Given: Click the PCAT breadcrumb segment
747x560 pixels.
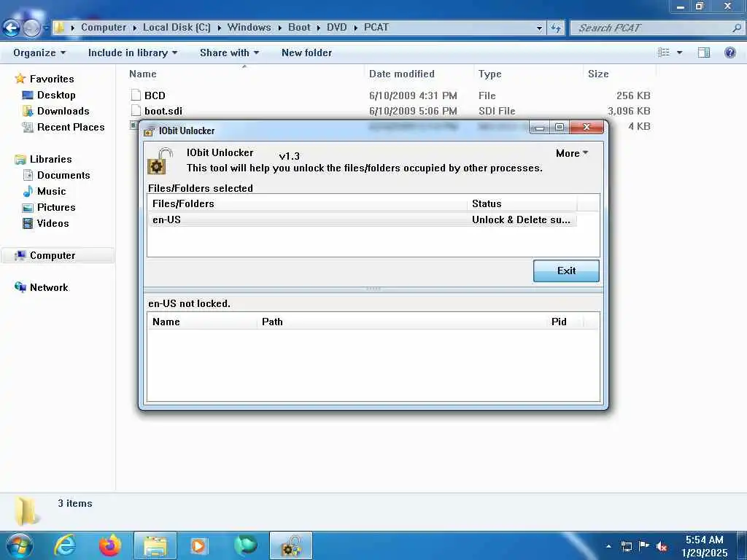Looking at the screenshot, I should [x=376, y=27].
